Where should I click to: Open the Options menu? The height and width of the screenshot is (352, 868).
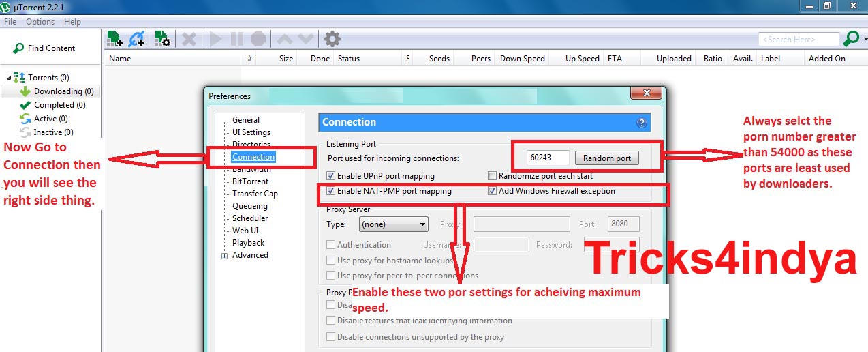coord(40,22)
